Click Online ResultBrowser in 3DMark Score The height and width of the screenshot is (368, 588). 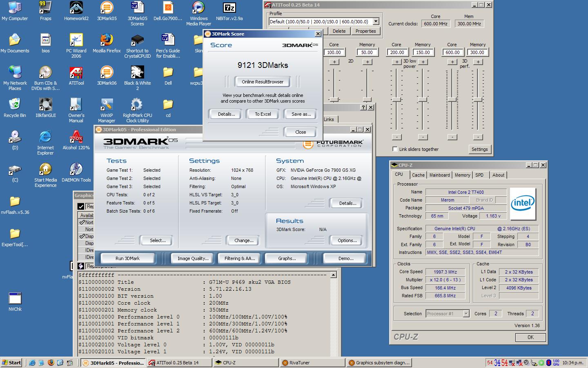click(263, 82)
